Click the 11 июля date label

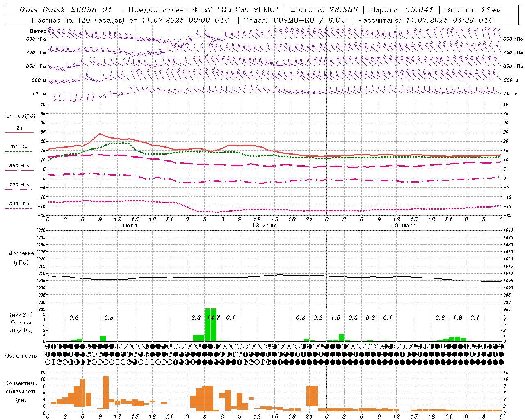click(125, 226)
